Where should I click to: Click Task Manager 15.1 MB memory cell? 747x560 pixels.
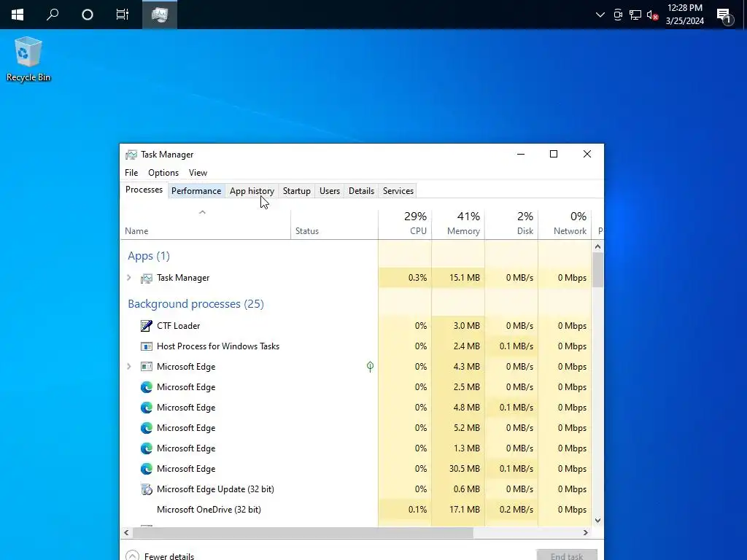[x=458, y=278]
